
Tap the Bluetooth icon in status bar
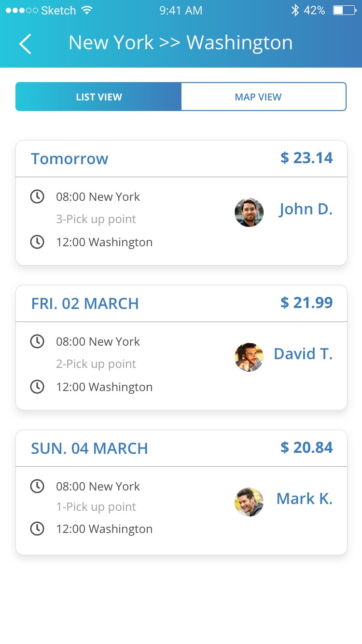tap(295, 10)
